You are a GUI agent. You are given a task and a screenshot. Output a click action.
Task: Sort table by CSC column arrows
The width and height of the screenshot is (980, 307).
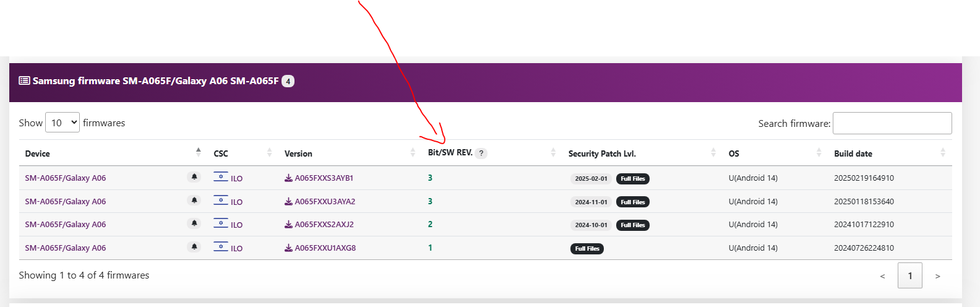269,152
